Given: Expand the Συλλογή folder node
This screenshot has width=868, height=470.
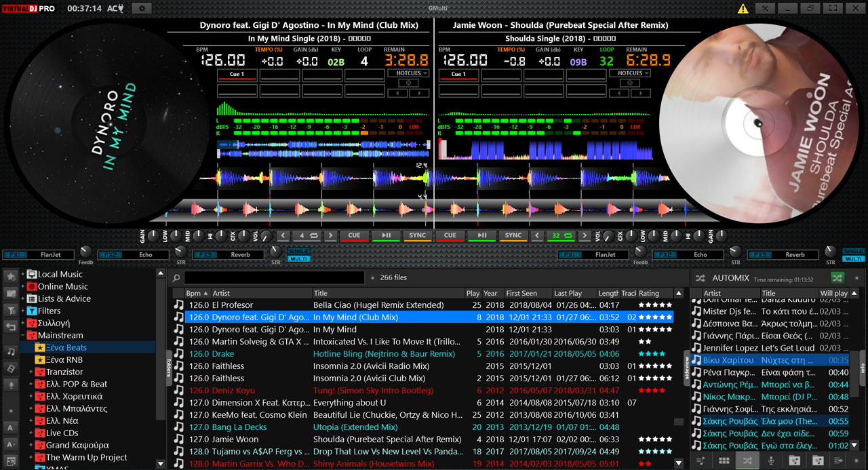Looking at the screenshot, I should coord(23,324).
